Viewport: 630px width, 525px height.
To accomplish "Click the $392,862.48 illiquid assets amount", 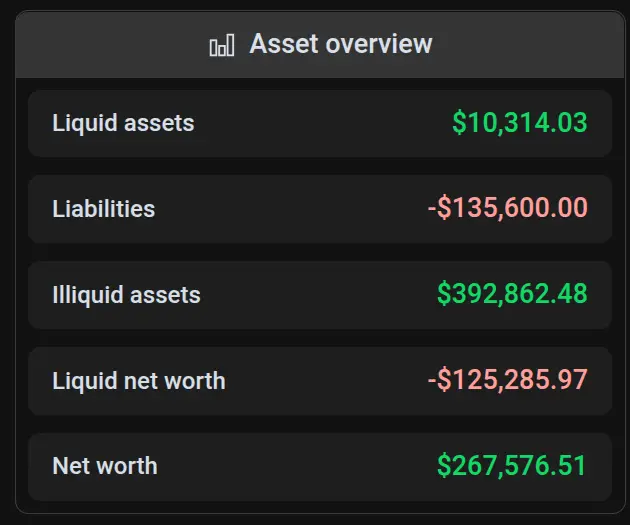I will [512, 294].
